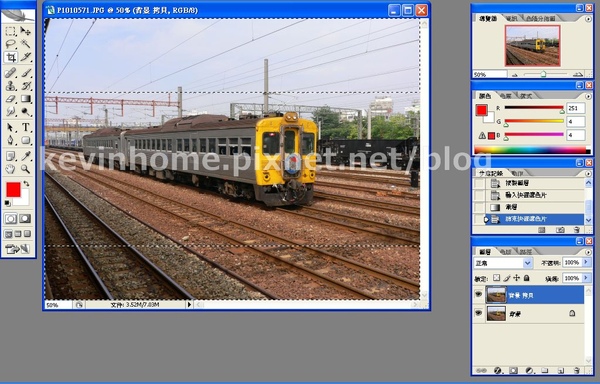Toggle lock transparent pixels in Layers panel
600x384 pixels.
coord(496,278)
